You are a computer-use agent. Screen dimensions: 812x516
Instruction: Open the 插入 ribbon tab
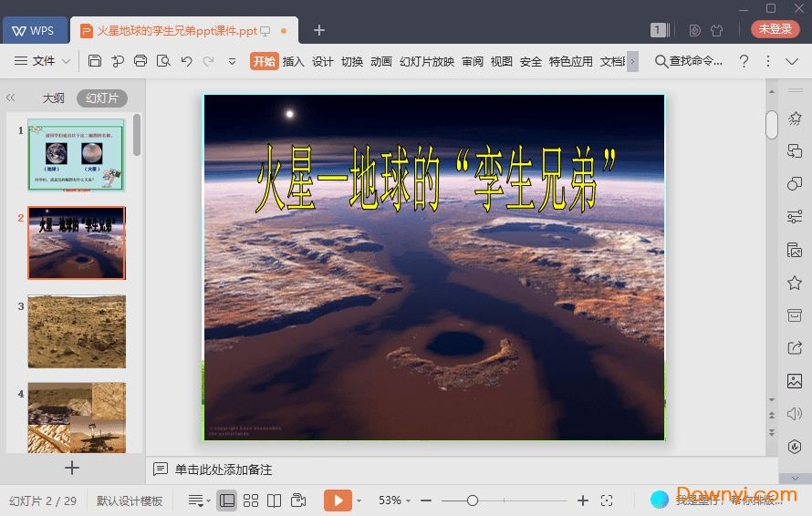point(293,61)
